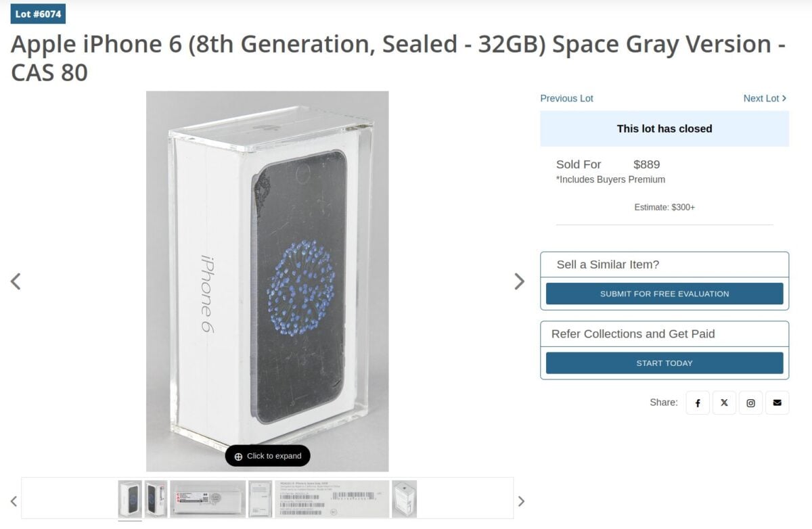
Task: Open third thumbnail showing box label
Action: click(208, 499)
